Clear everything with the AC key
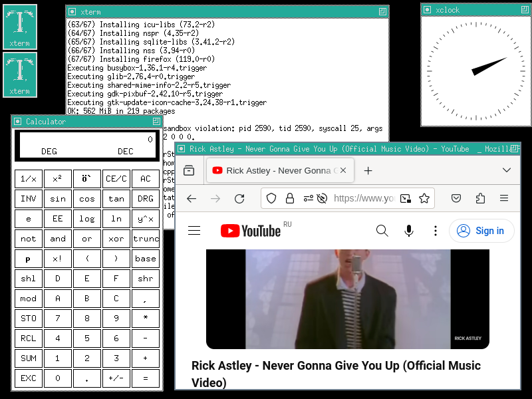Image resolution: width=532 pixels, height=399 pixels. coord(146,179)
